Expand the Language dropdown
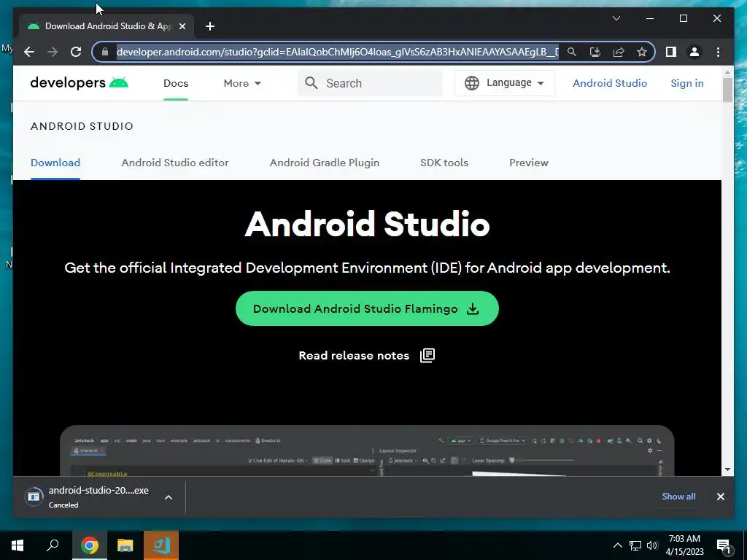The image size is (747, 560). point(505,83)
